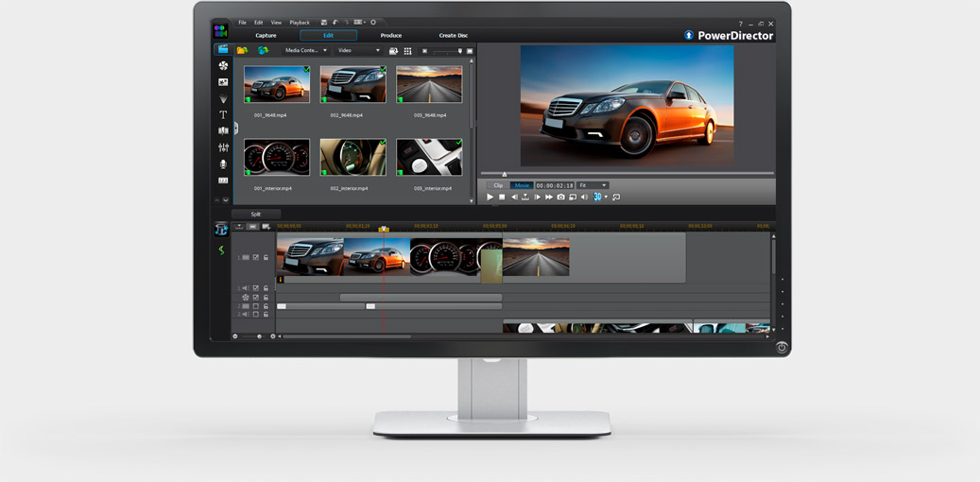Click the Split button
The image size is (980, 482).
pyautogui.click(x=256, y=215)
